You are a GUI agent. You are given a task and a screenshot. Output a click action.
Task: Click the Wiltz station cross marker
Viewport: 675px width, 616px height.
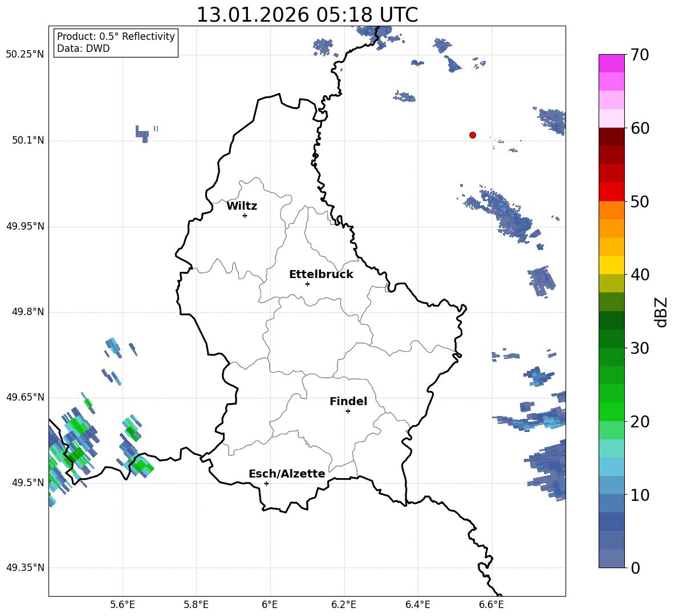tap(245, 215)
